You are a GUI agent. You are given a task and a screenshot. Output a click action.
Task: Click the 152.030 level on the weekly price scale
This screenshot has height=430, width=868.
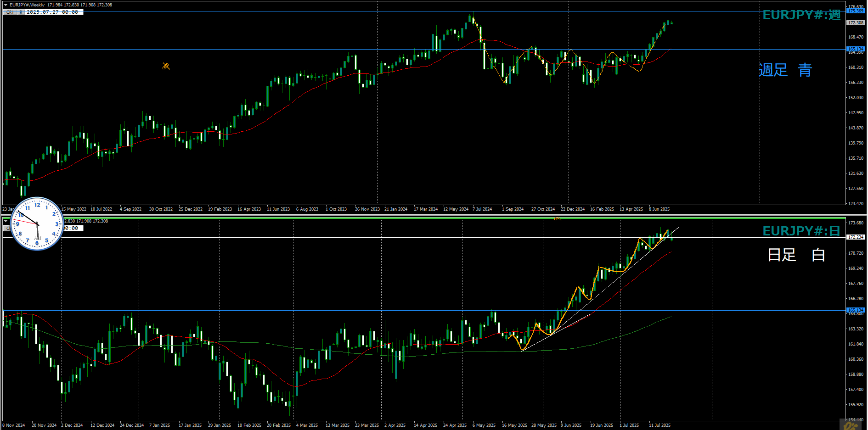pos(856,98)
